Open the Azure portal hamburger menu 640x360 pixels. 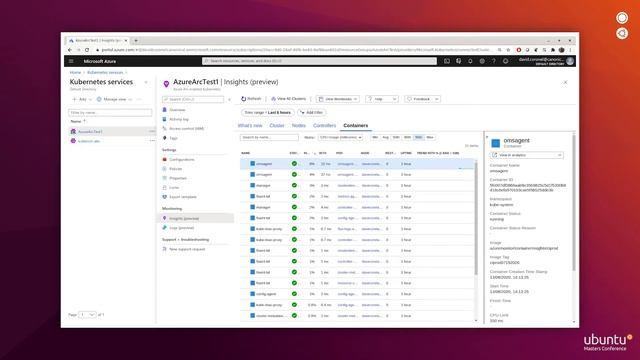71,61
